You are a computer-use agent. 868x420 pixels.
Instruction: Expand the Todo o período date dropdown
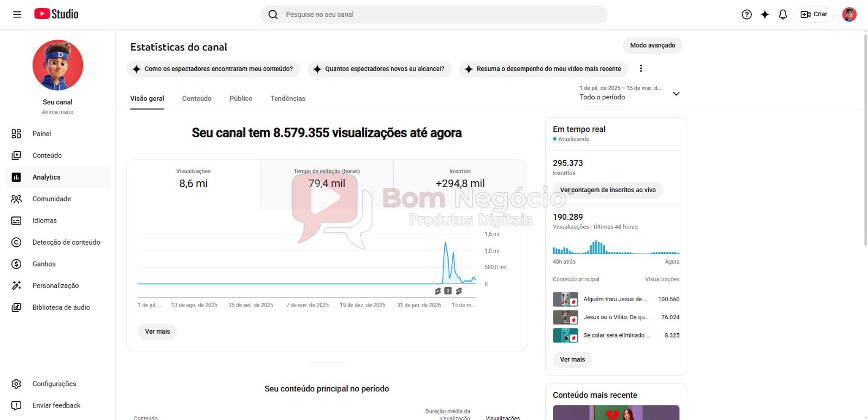click(x=676, y=94)
